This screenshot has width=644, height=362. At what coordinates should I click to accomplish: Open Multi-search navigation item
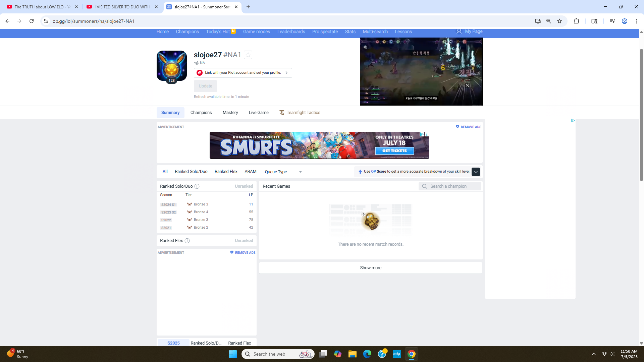[375, 32]
